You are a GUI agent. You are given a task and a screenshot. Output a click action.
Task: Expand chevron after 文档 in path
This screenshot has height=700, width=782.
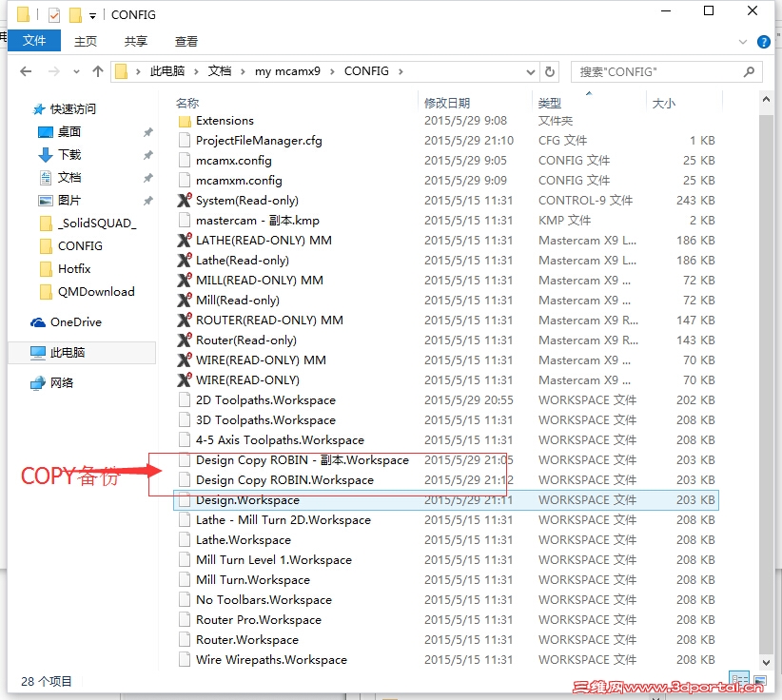point(243,71)
